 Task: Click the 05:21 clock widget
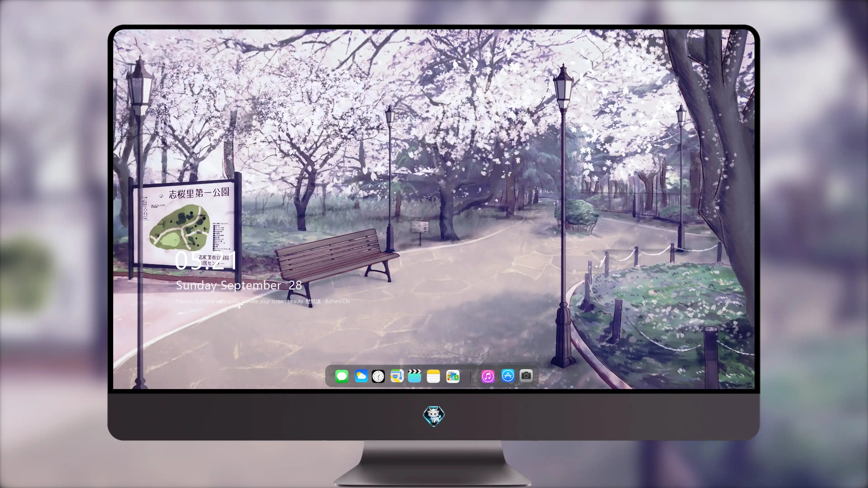206,261
